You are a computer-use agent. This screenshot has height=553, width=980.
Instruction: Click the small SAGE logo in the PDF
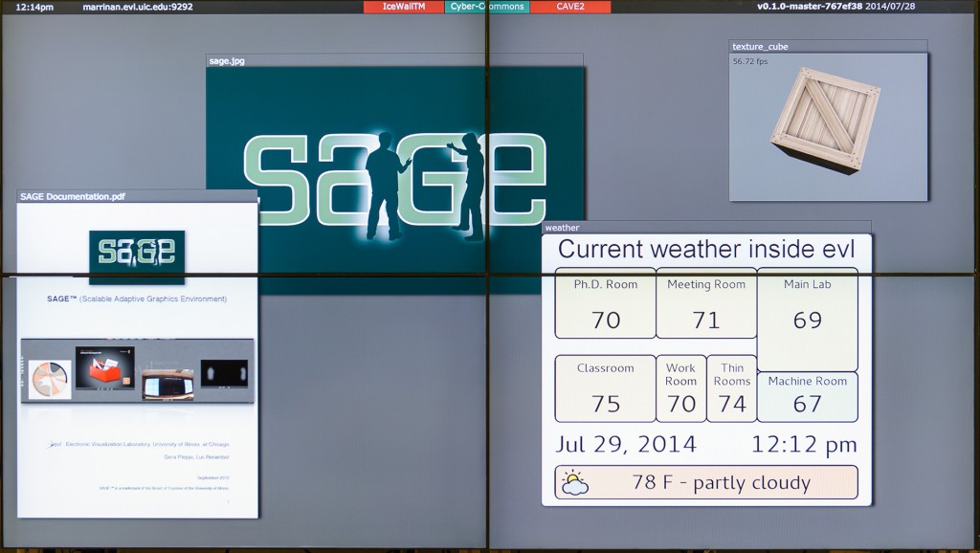click(137, 256)
